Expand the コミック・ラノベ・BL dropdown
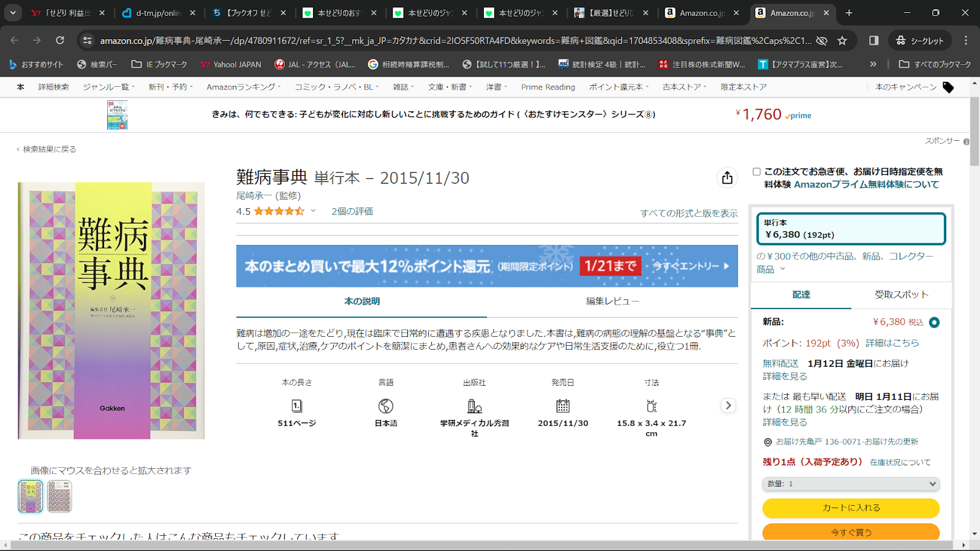980x551 pixels. [x=337, y=87]
